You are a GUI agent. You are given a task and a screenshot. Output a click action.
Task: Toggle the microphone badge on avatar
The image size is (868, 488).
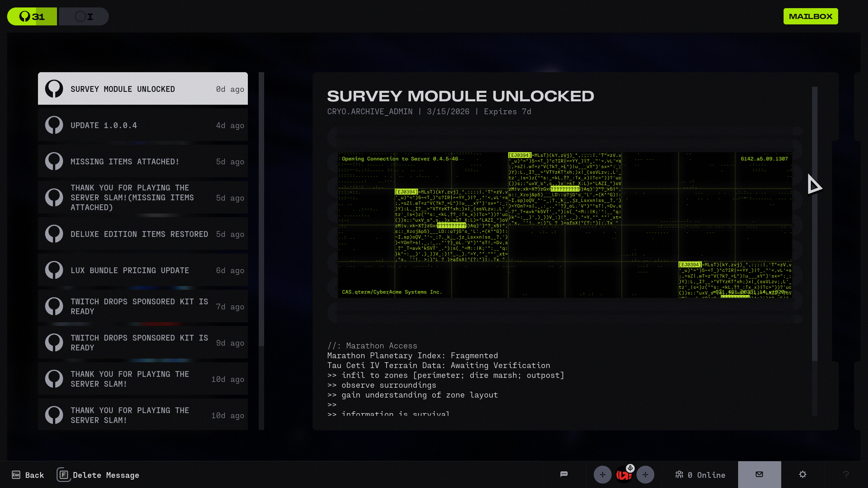630,468
